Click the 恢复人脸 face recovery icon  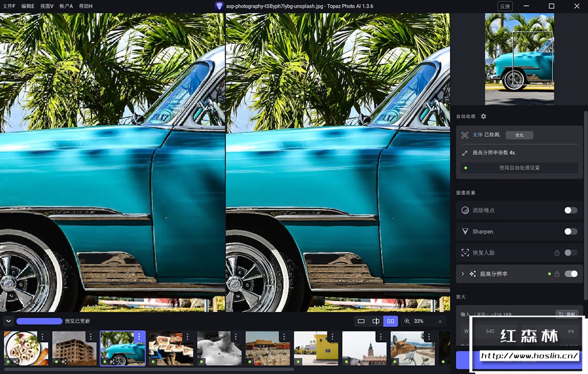pyautogui.click(x=465, y=252)
